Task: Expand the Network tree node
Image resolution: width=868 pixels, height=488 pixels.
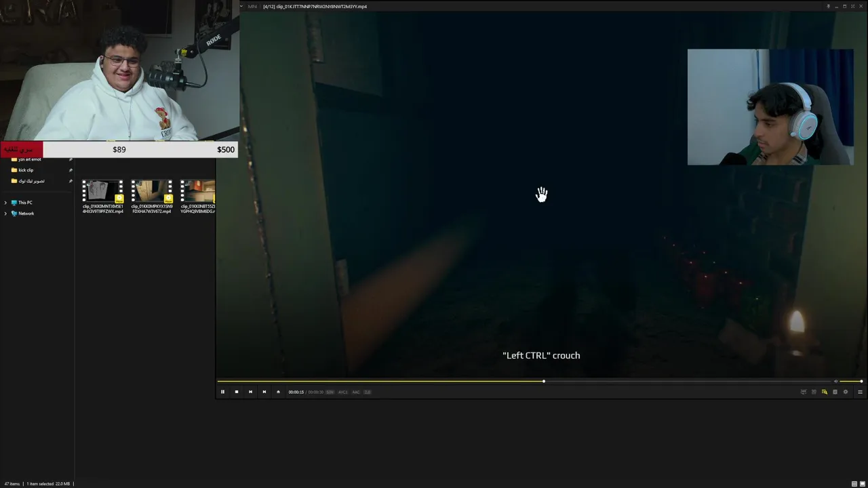Action: coord(5,213)
